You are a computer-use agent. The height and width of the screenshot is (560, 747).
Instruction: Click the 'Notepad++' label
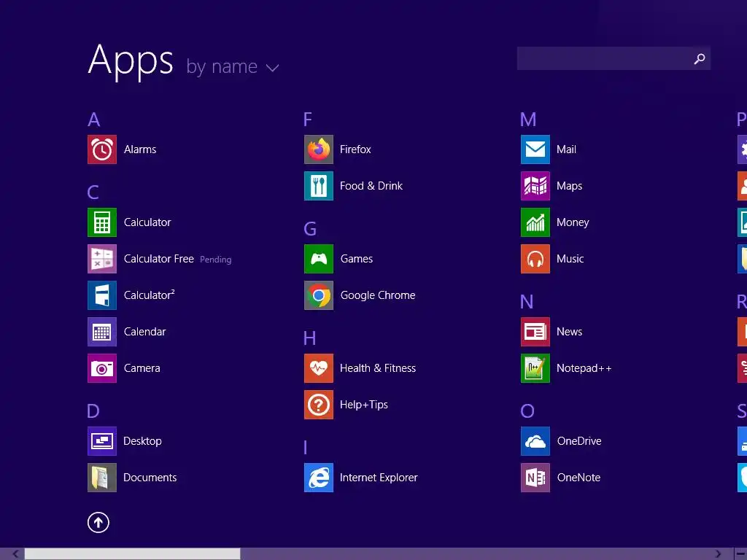(584, 368)
